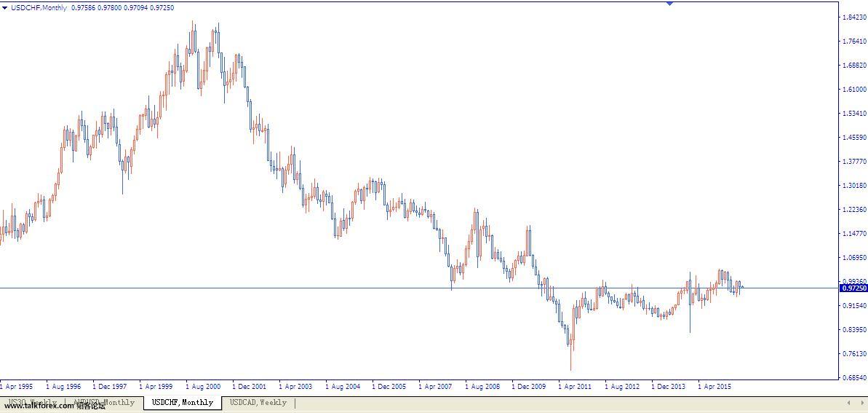Screen dimensions: 868x413
Task: Click the triangle before the USDCHF,Monthly title
Action: click(x=5, y=8)
